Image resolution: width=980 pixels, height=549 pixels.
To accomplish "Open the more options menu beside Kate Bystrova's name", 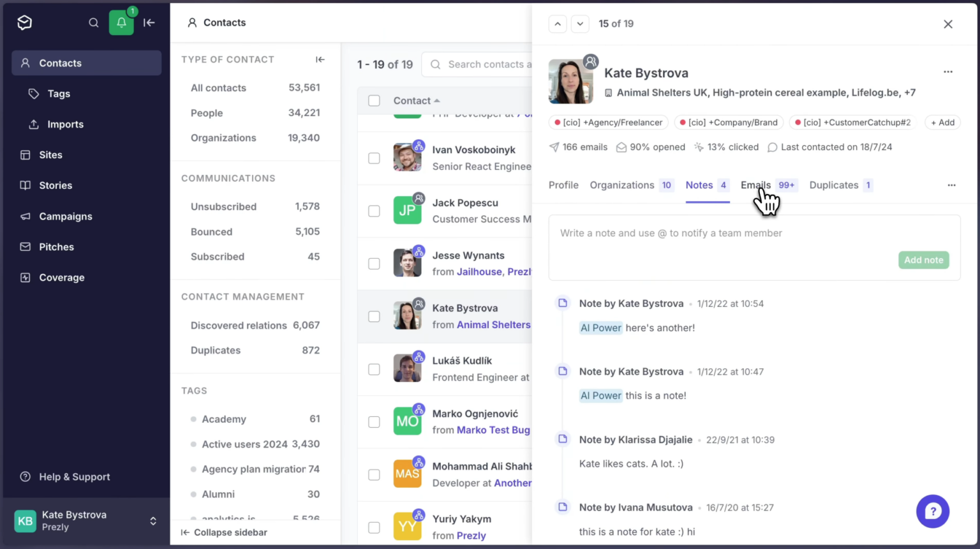I will coord(947,72).
